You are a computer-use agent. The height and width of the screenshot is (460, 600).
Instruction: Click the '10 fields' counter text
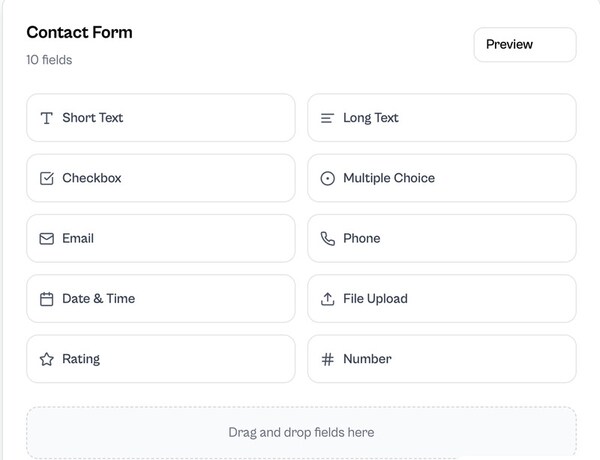pyautogui.click(x=49, y=60)
